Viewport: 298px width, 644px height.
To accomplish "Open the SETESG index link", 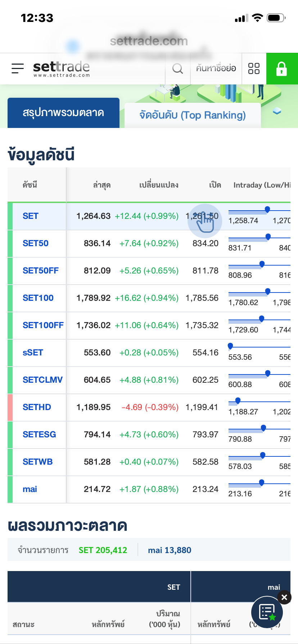I will 39,434.
